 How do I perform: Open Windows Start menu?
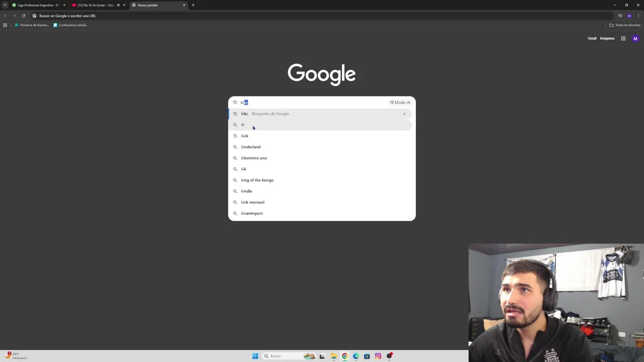pyautogui.click(x=255, y=356)
